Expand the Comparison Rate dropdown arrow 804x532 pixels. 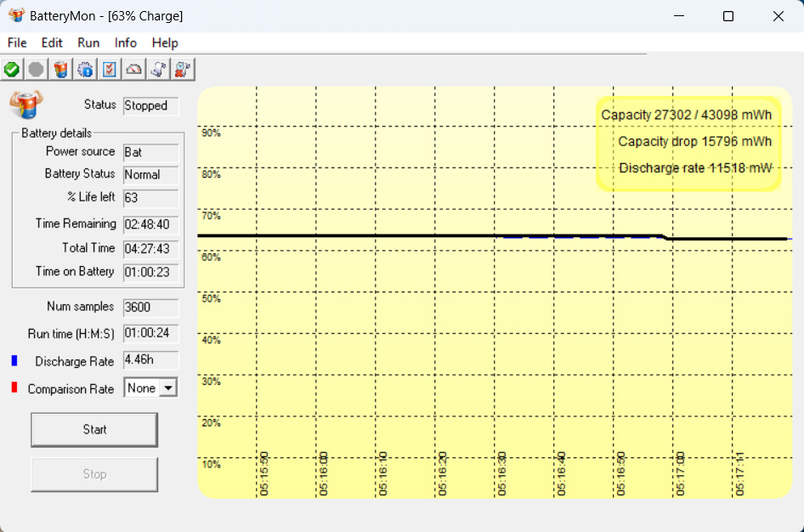168,388
